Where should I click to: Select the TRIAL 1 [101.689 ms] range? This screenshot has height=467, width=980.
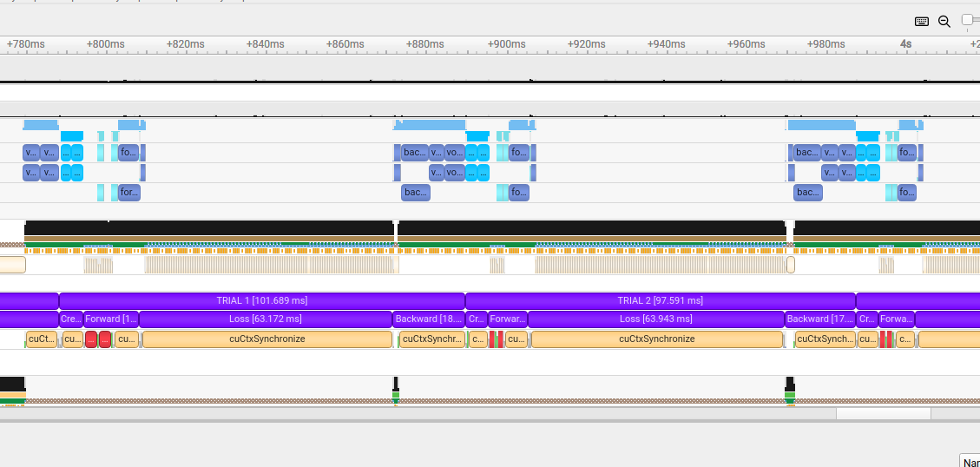(x=261, y=301)
